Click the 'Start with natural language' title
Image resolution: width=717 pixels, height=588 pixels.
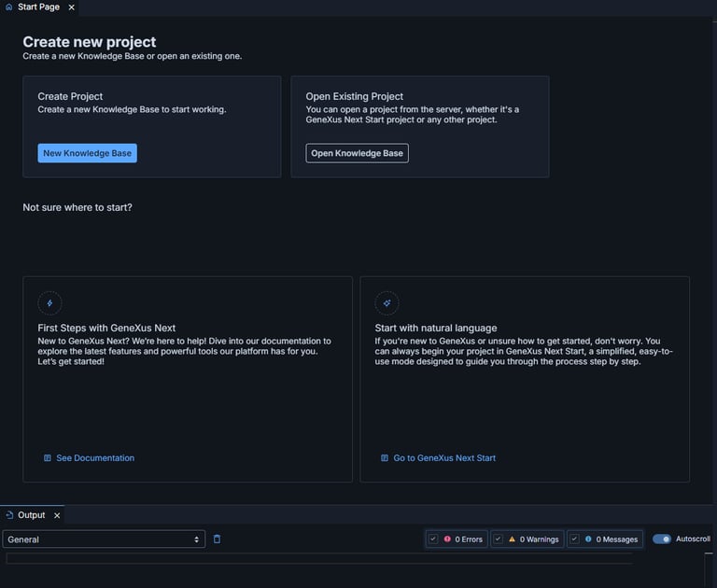click(x=436, y=328)
